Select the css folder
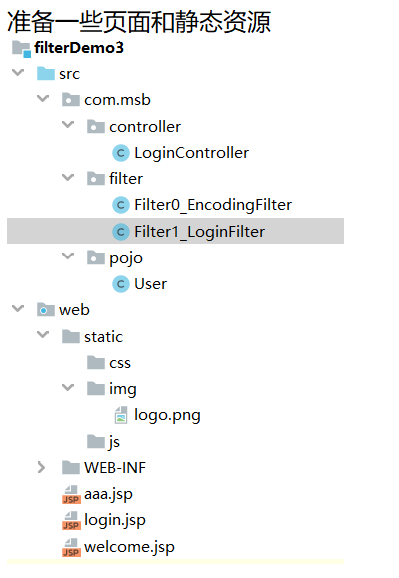The image size is (399, 578). [x=120, y=363]
